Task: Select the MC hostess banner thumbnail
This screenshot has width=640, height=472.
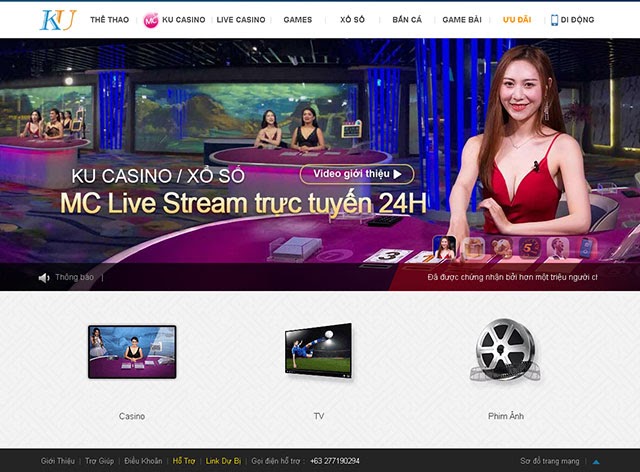Action: click(445, 247)
